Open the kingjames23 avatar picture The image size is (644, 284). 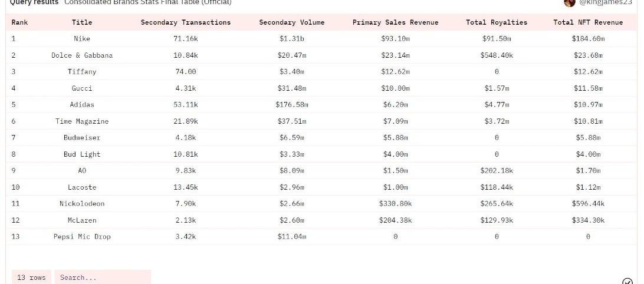[570, 2]
